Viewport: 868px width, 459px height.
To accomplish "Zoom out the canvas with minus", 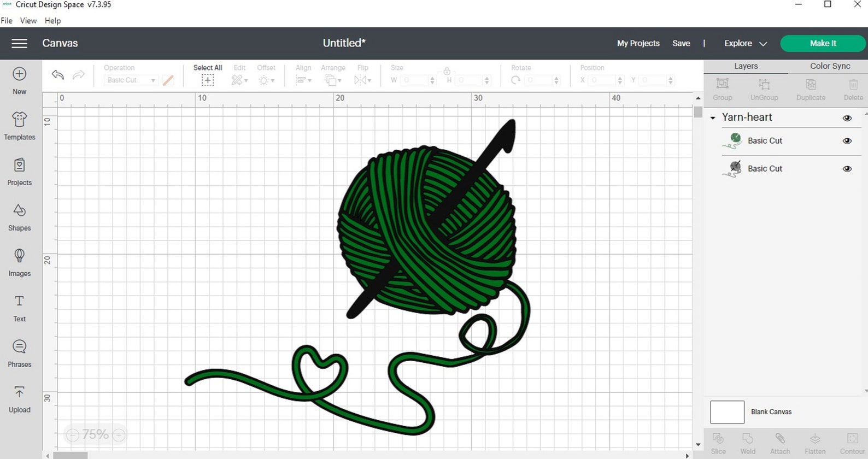I will [73, 435].
